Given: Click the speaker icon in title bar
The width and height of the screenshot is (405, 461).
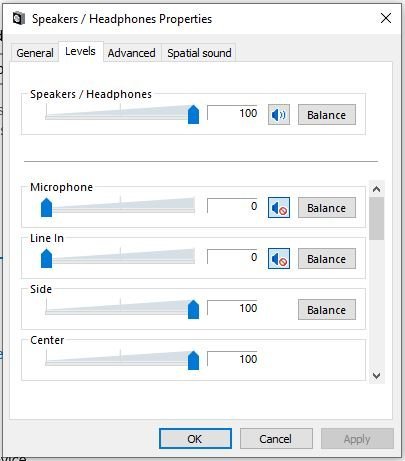Looking at the screenshot, I should 19,18.
